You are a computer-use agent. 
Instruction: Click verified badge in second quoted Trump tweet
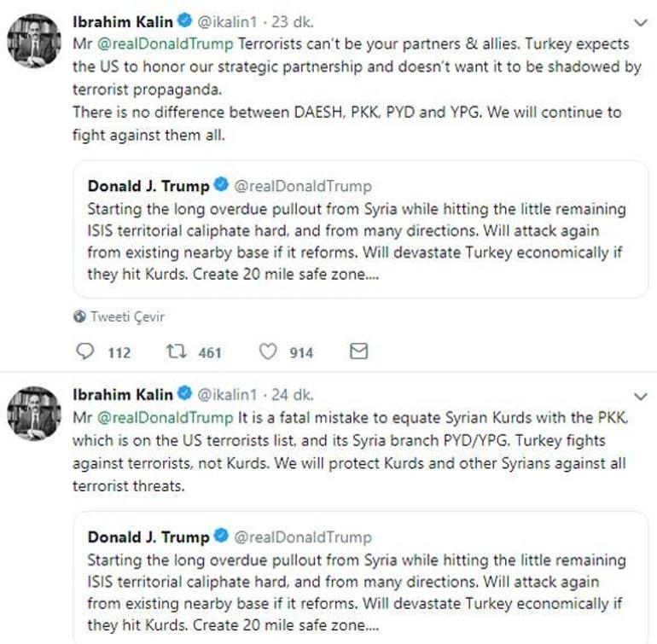click(x=221, y=536)
